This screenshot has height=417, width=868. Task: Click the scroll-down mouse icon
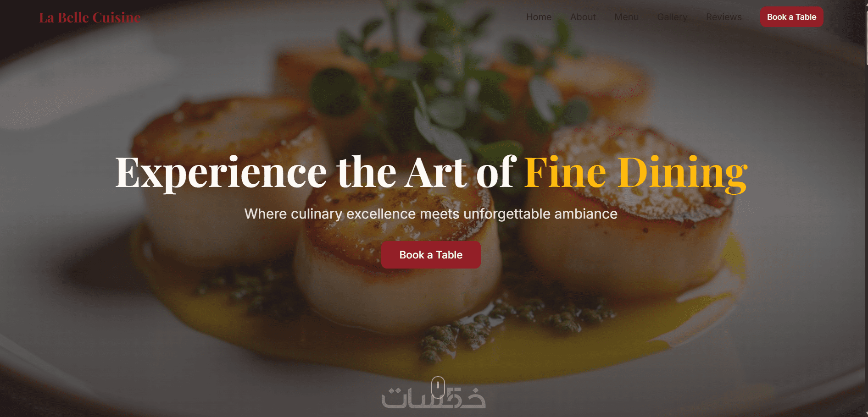438,387
